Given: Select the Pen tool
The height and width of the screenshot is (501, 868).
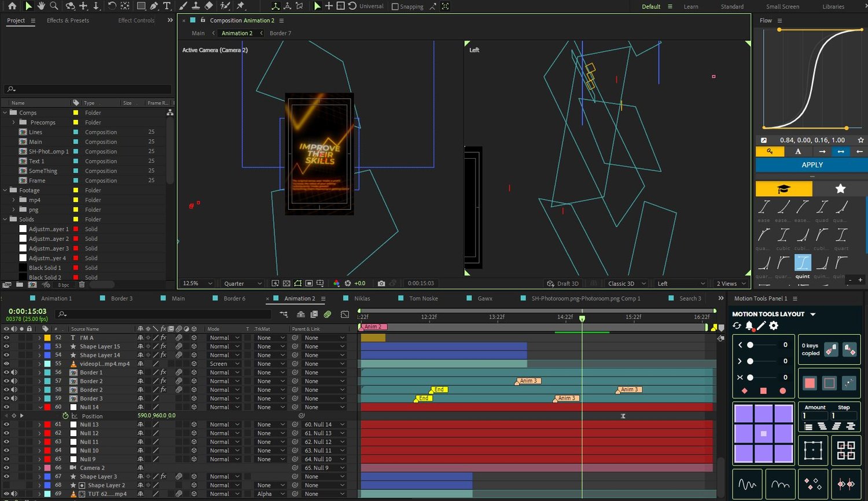Looking at the screenshot, I should pyautogui.click(x=154, y=6).
